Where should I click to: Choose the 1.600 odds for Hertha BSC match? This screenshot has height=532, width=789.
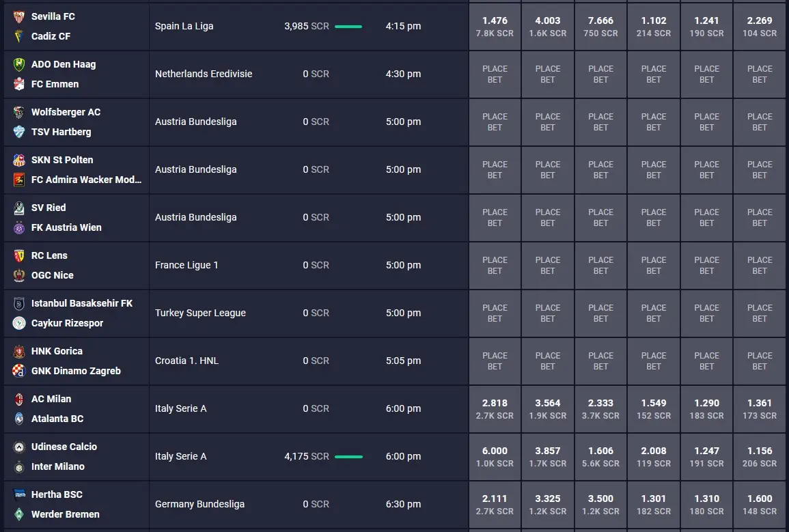pyautogui.click(x=760, y=505)
